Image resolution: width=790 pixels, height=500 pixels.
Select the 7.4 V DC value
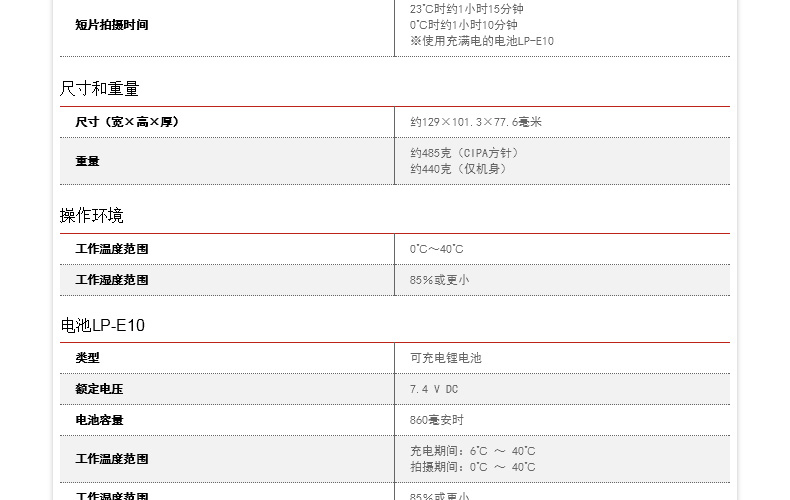click(x=433, y=389)
